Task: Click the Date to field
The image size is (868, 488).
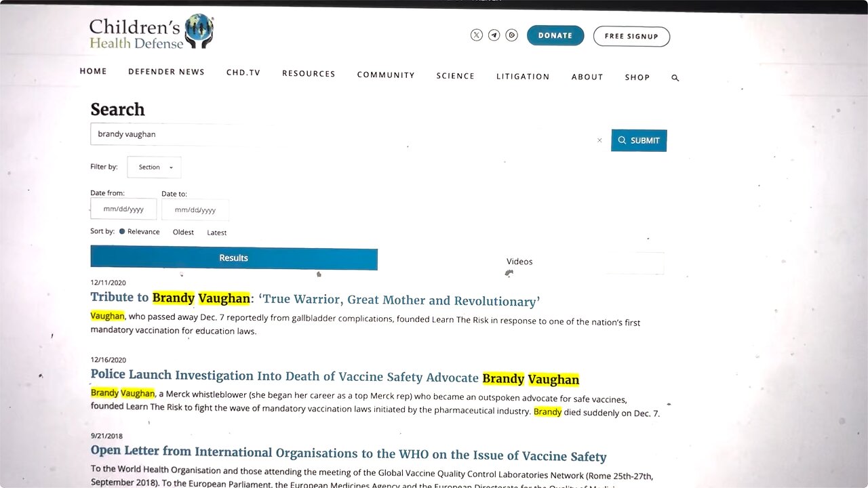Action: coord(195,210)
